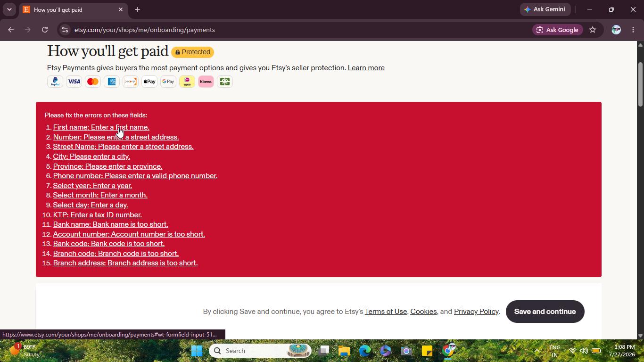Bookmark this page with the star icon
Screen dimensions: 644x362
point(593,30)
